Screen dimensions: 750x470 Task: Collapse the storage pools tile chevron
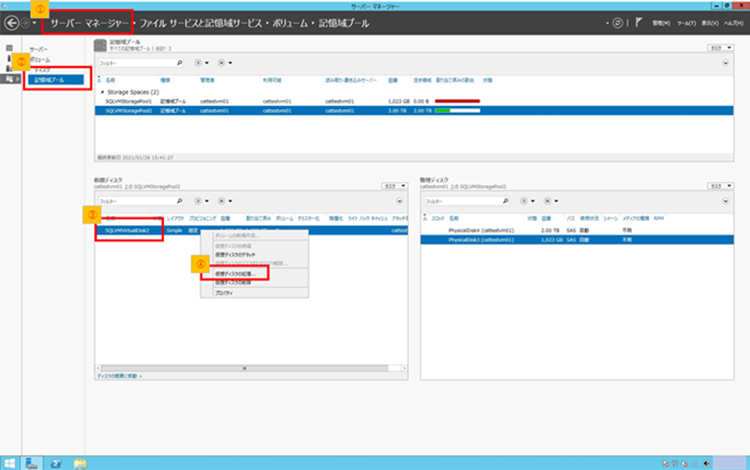coord(724,62)
